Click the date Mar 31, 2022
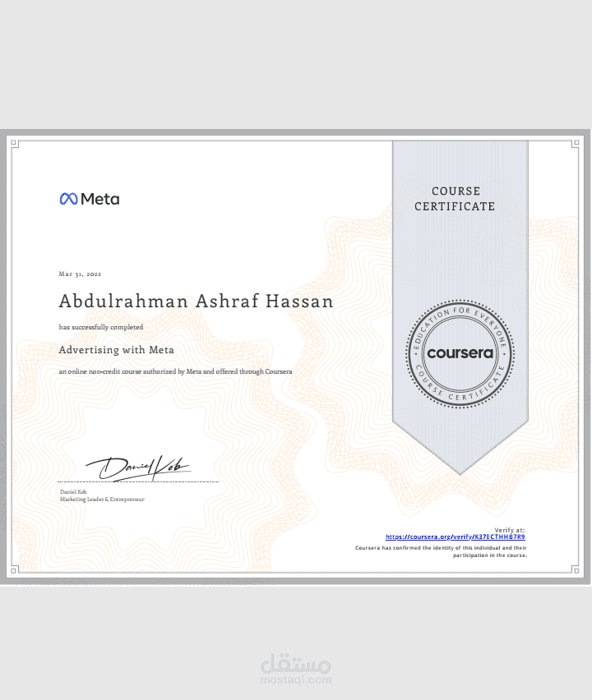 tap(80, 274)
